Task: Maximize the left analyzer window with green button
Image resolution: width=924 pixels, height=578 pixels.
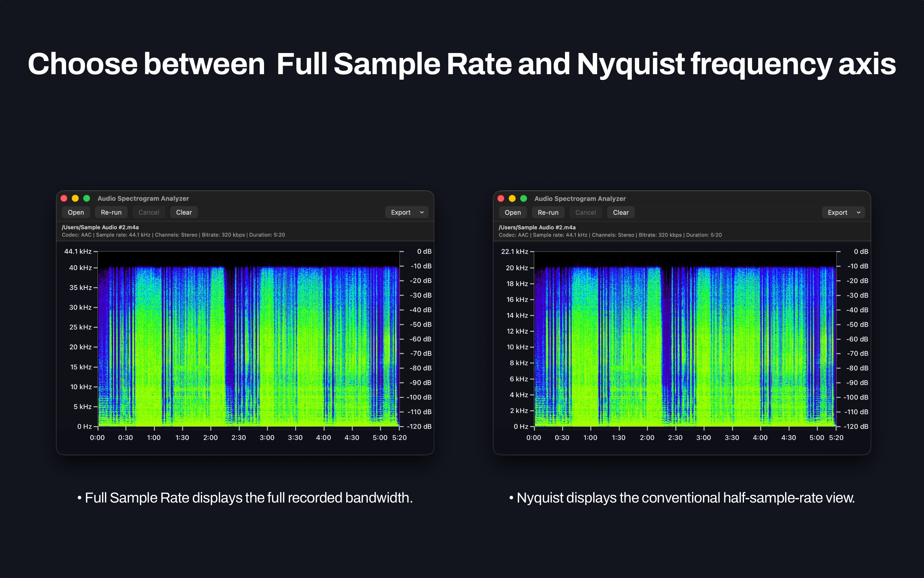Action: [x=87, y=198]
